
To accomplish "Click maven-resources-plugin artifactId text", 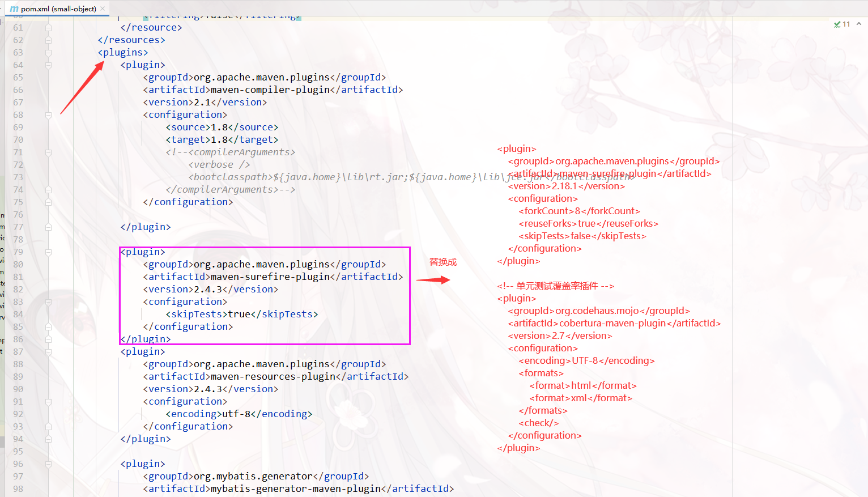I will (x=273, y=376).
